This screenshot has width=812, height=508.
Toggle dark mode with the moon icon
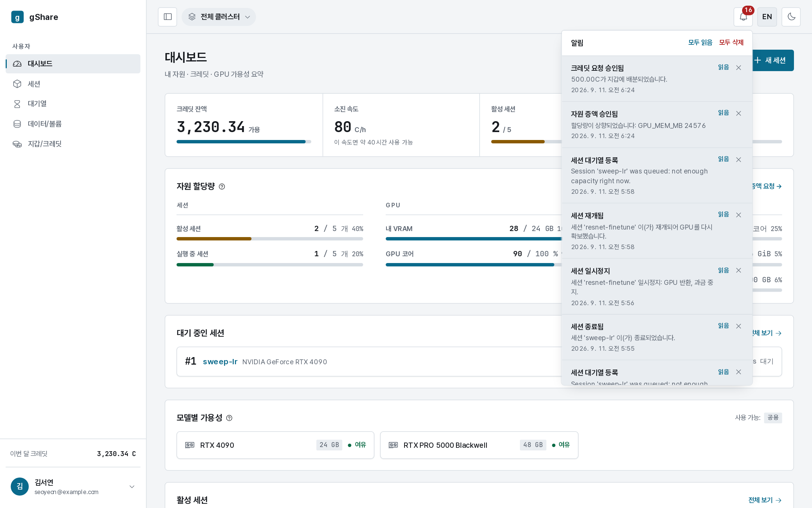tap(791, 17)
